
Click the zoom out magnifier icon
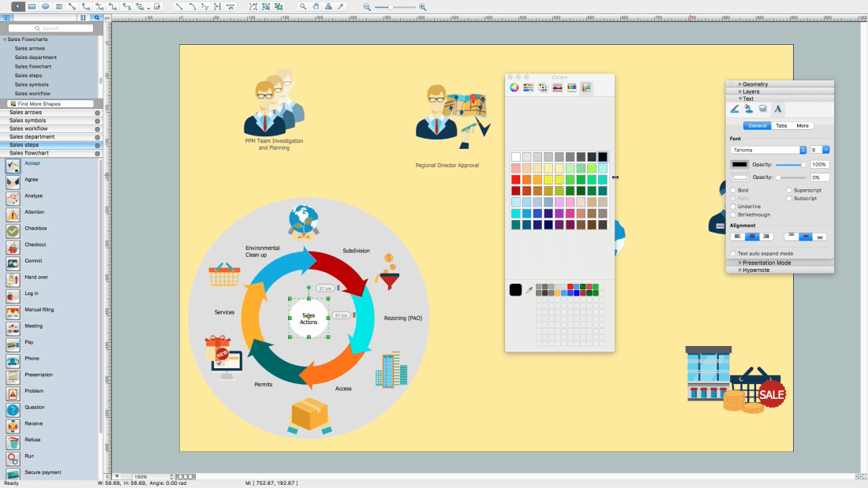coord(366,6)
